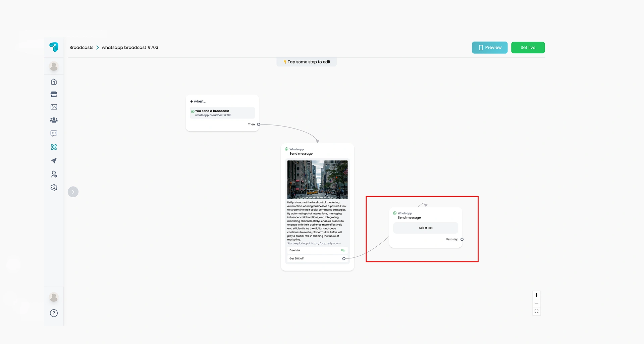Click the Next step output connector
The height and width of the screenshot is (344, 644).
click(x=462, y=240)
